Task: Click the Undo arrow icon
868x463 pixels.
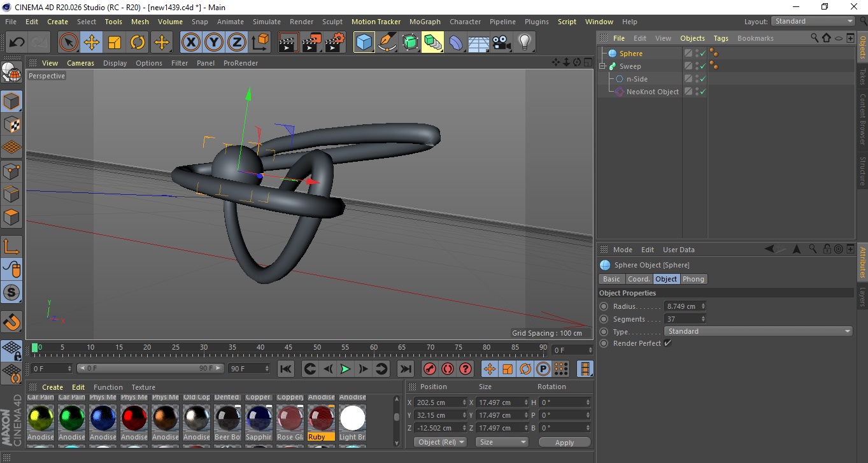Action: [17, 43]
